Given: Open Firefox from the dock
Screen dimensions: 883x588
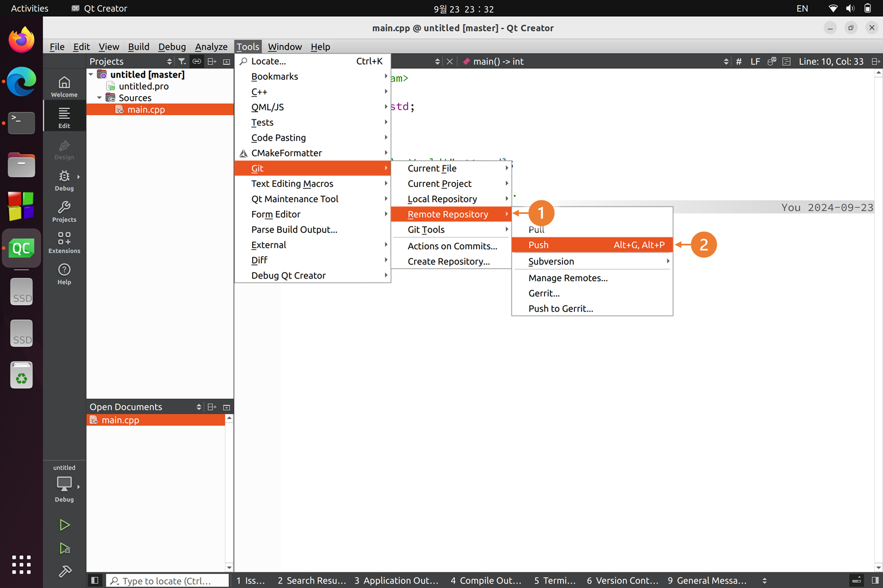Looking at the screenshot, I should pos(21,40).
